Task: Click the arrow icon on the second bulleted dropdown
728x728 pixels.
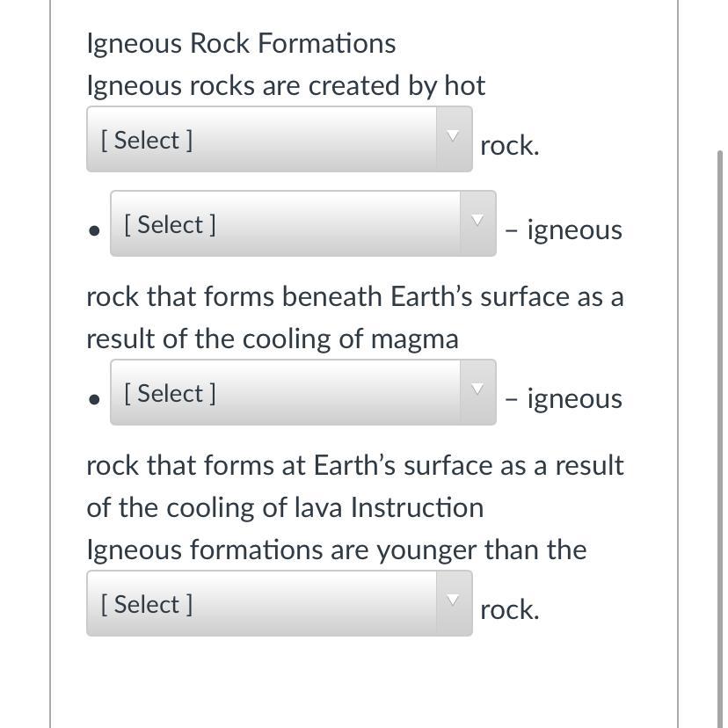Action: pyautogui.click(x=477, y=390)
